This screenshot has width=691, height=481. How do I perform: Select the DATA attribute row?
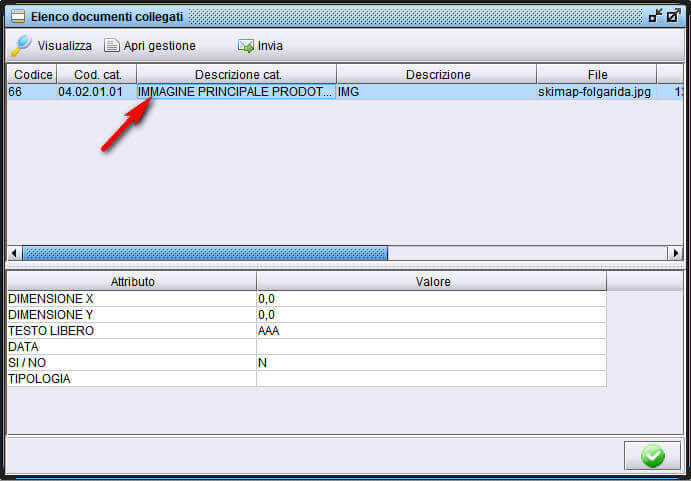tap(307, 347)
